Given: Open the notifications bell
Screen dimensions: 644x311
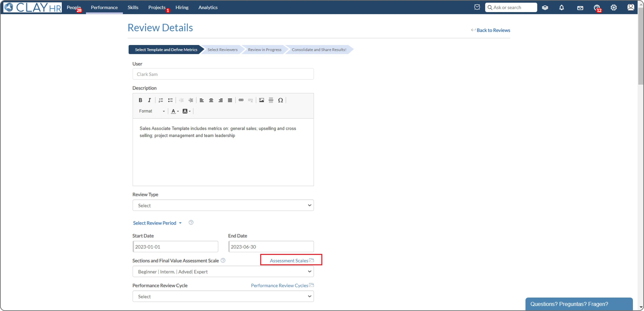Looking at the screenshot, I should coord(562,8).
